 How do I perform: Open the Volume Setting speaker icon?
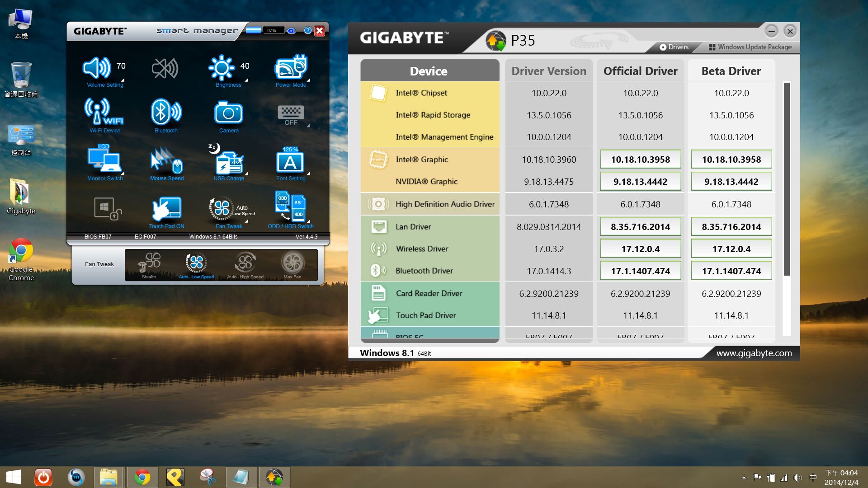[x=97, y=68]
